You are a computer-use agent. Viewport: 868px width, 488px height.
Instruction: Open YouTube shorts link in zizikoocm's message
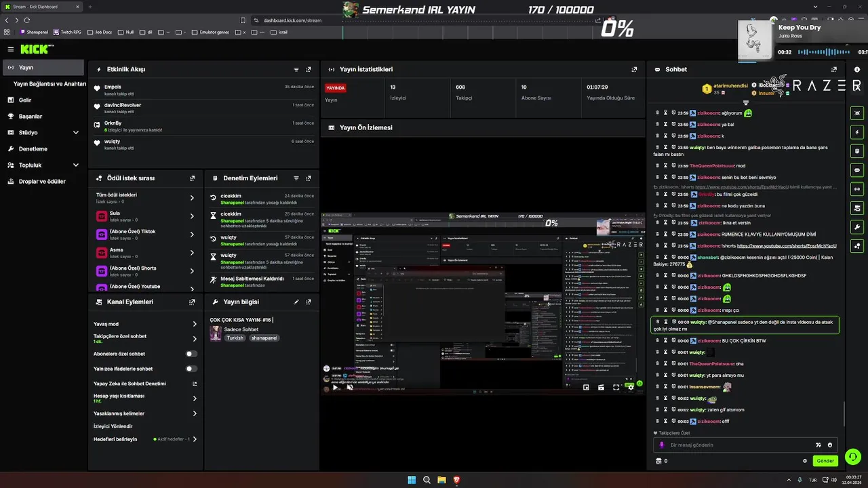[x=787, y=246]
